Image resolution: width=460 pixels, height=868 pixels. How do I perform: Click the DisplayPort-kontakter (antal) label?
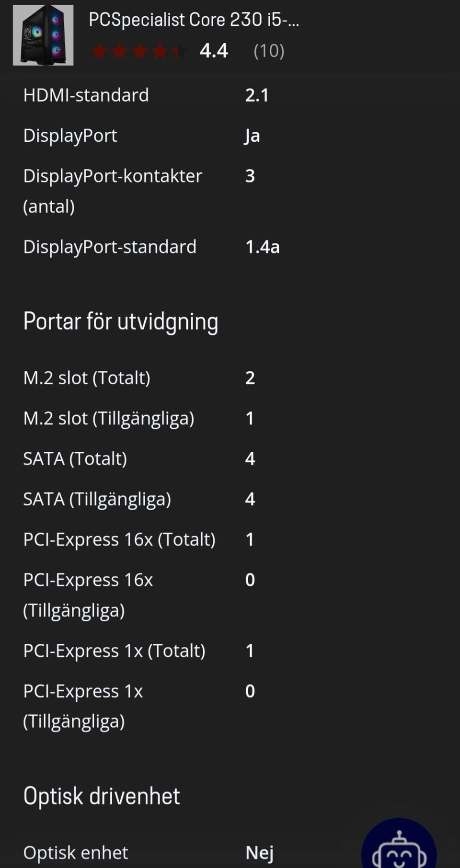113,191
